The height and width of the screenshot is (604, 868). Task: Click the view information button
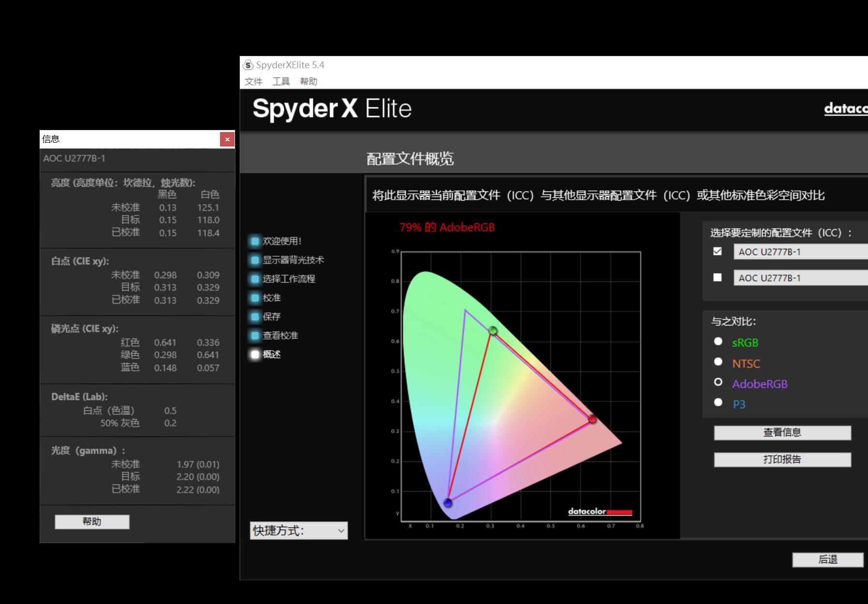(782, 433)
